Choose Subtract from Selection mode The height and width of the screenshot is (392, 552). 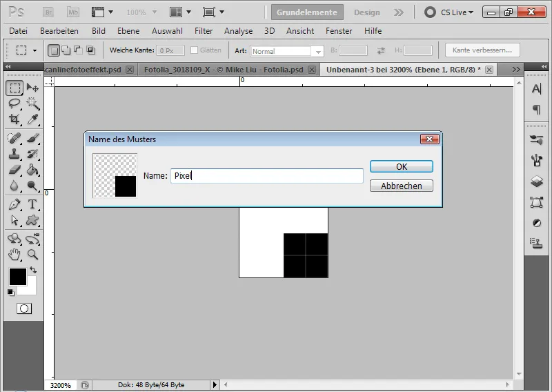coord(78,50)
